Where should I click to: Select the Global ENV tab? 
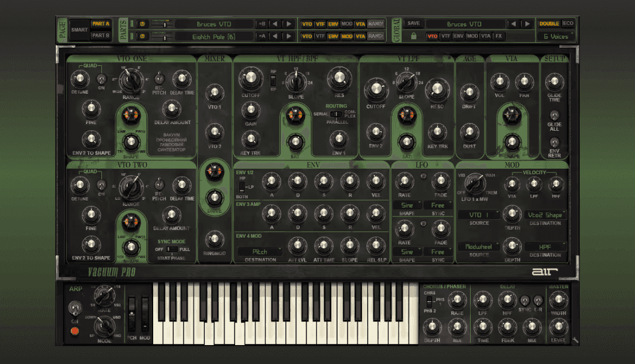[x=458, y=36]
